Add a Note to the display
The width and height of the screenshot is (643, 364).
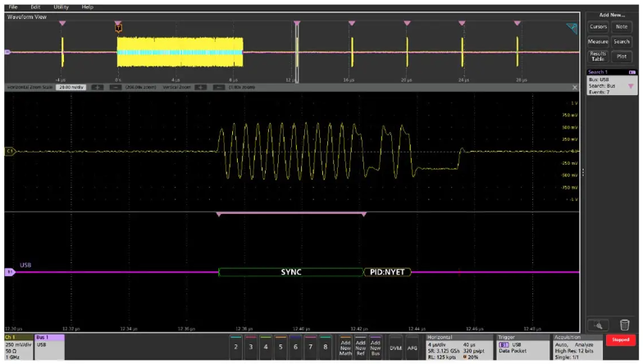point(622,26)
